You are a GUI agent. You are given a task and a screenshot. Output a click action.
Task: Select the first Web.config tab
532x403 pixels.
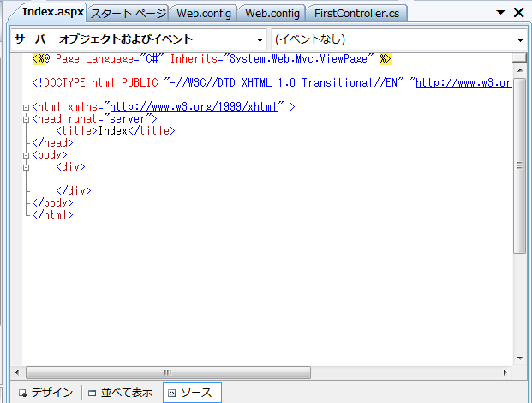tap(204, 14)
